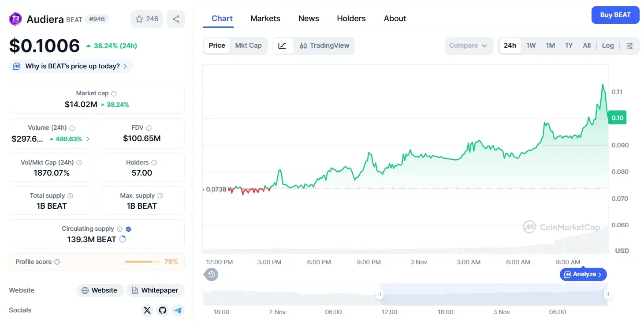
Task: Open Audiera's X social profile
Action: coord(147,310)
